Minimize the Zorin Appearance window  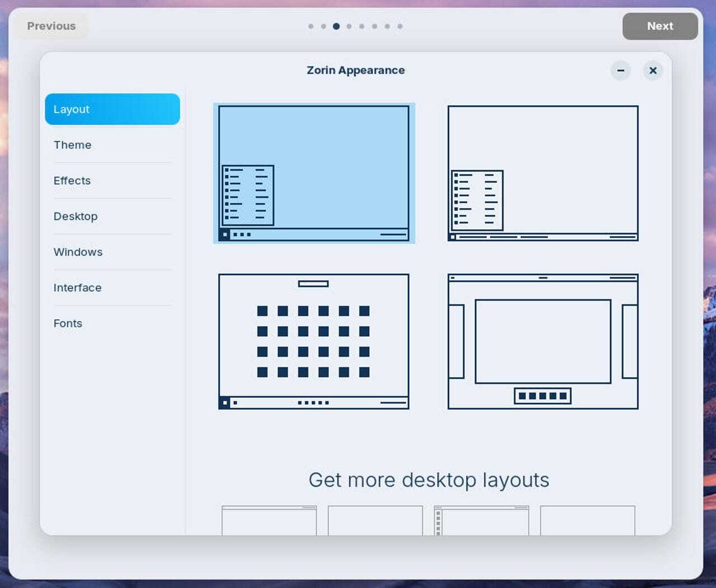[621, 70]
